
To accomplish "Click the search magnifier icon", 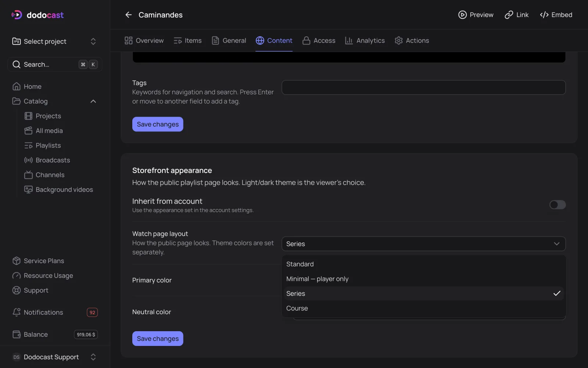I will click(17, 64).
